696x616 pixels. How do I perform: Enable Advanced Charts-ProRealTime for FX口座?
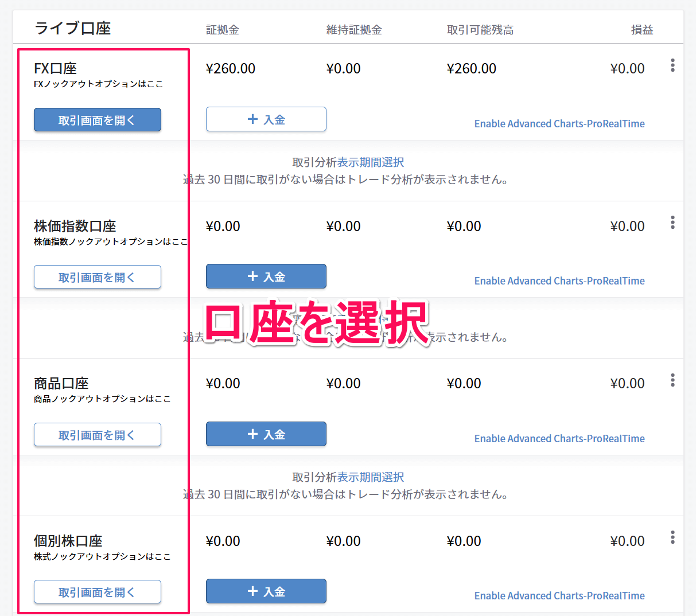point(559,123)
